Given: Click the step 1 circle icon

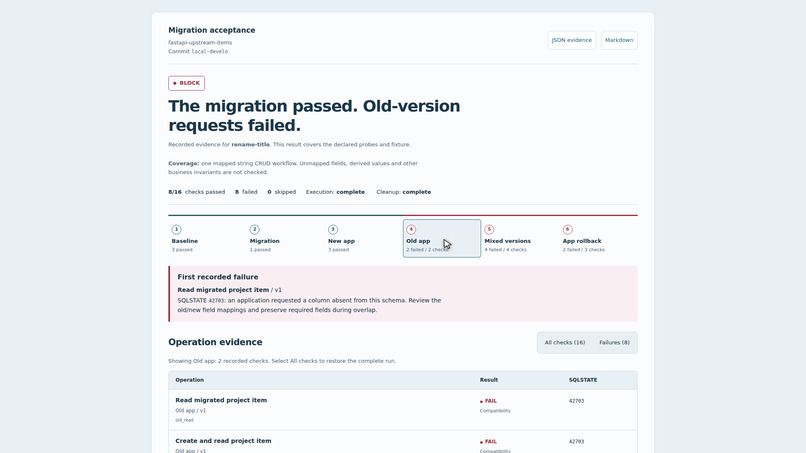Looking at the screenshot, I should click(176, 229).
